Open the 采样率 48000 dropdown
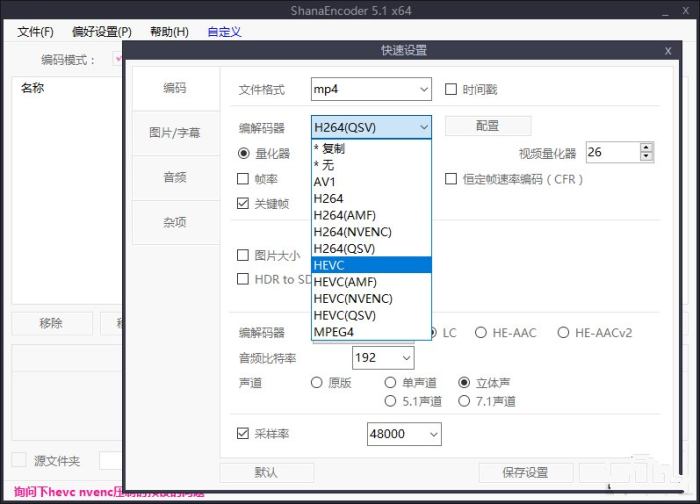Screen dimensions: 700x504 click(404, 434)
